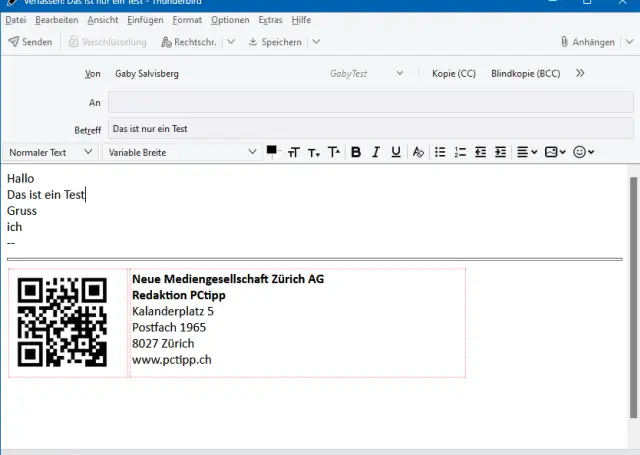Viewport: 640px width, 455px height.
Task: Click '8027 Zürich' line
Action: tap(163, 344)
